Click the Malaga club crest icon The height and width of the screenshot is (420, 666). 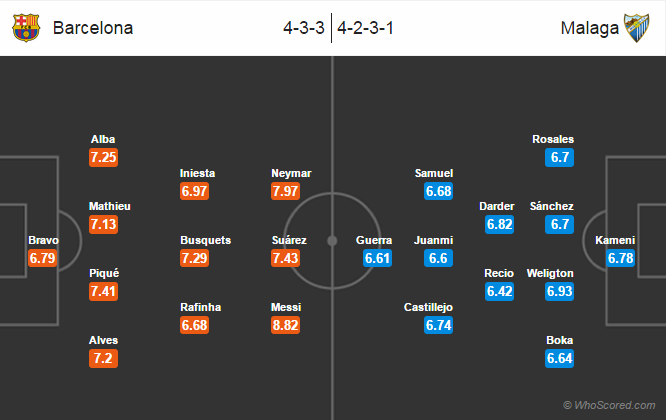pyautogui.click(x=636, y=28)
